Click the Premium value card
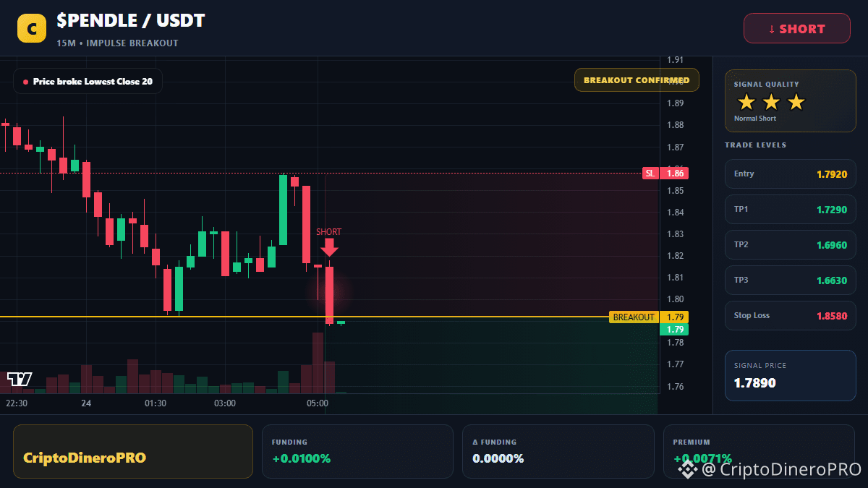 (759, 451)
